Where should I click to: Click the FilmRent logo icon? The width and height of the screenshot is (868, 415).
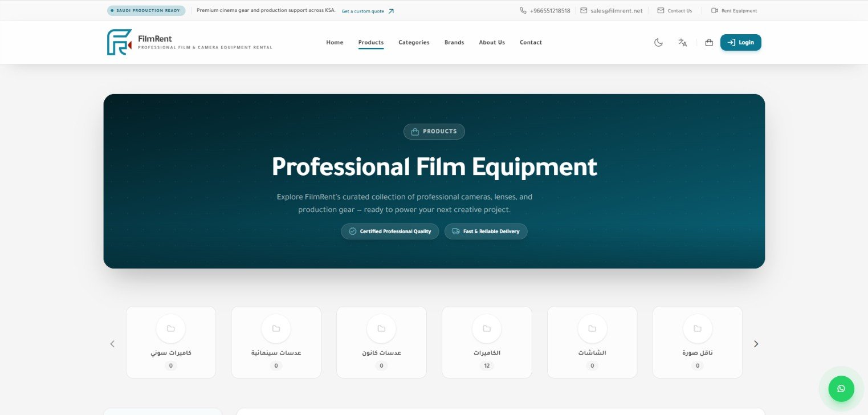click(120, 42)
